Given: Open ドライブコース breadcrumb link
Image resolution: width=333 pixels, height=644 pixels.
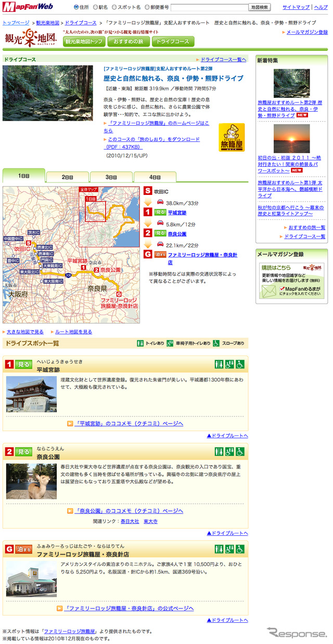Looking at the screenshot, I should tap(81, 23).
